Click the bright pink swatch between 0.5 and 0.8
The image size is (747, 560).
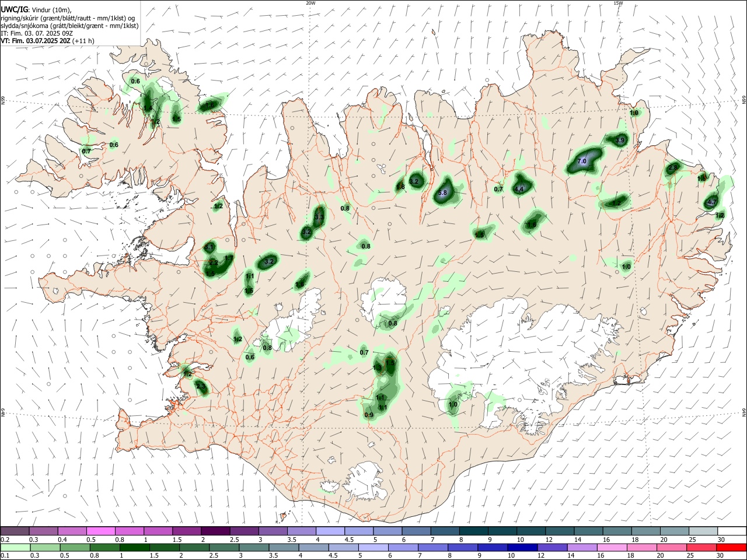(x=101, y=531)
